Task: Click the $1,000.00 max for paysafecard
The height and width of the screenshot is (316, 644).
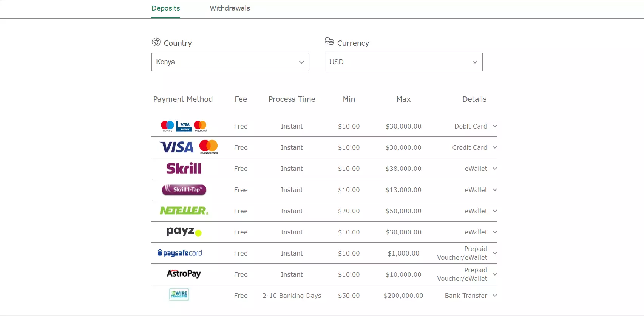Action: (403, 253)
